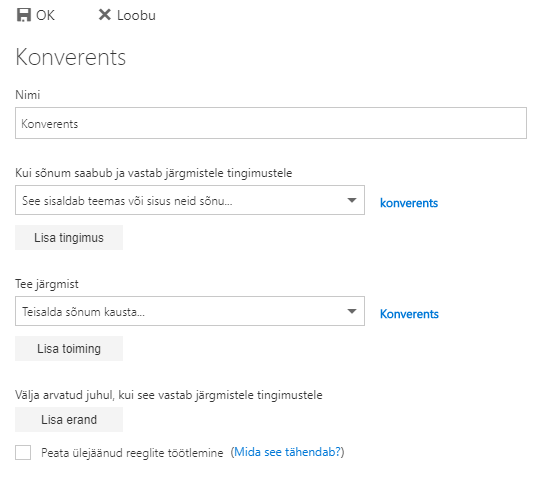Toggle via 'Peata ülejäänud reeglite töötlemine' label
The width and height of the screenshot is (551, 485).
132,453
